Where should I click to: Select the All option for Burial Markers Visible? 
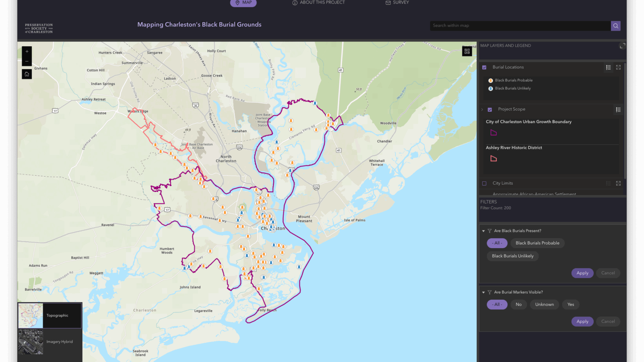(497, 304)
